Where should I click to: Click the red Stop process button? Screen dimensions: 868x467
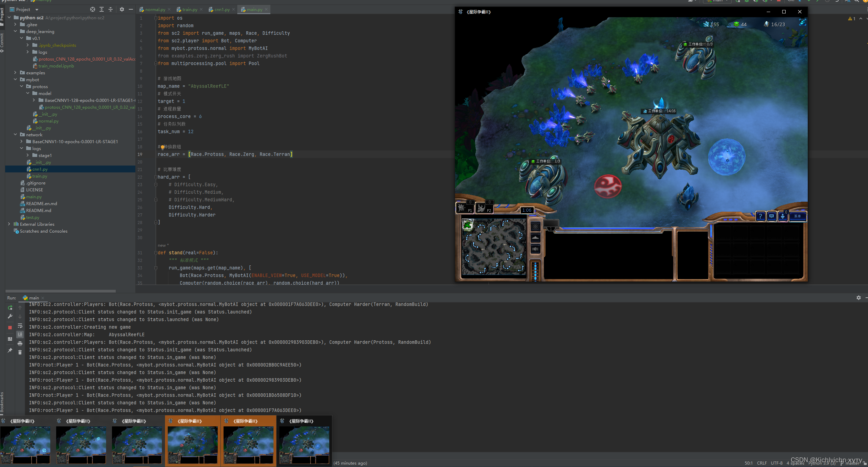click(10, 327)
